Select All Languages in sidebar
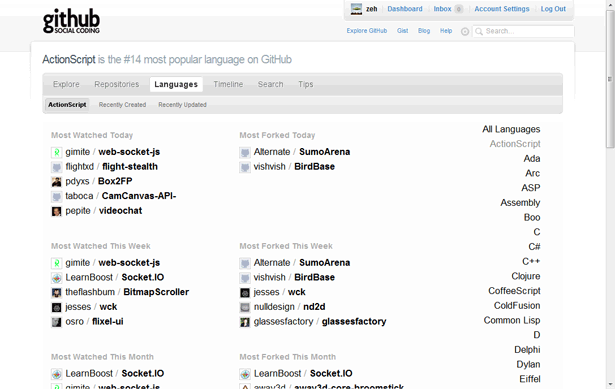 click(511, 129)
